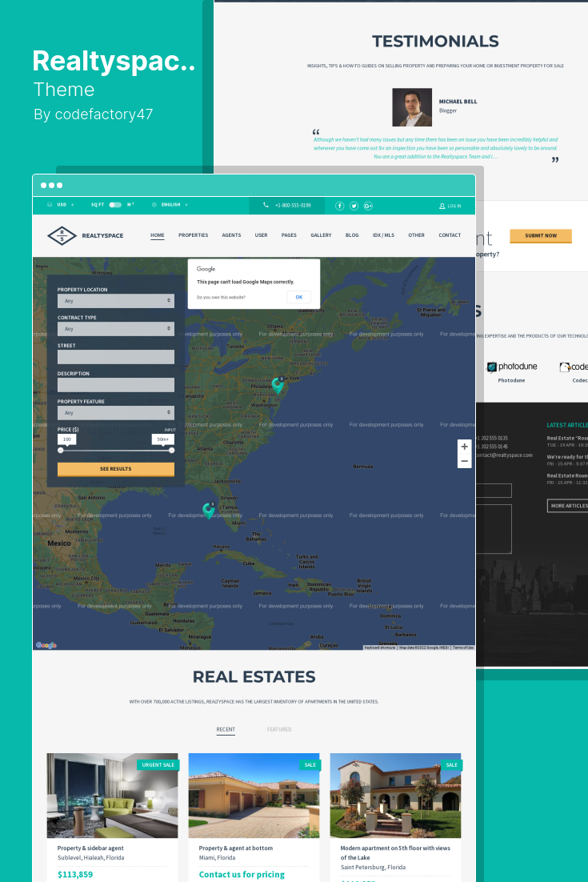
Task: Expand the Contract Type select
Action: pos(116,329)
